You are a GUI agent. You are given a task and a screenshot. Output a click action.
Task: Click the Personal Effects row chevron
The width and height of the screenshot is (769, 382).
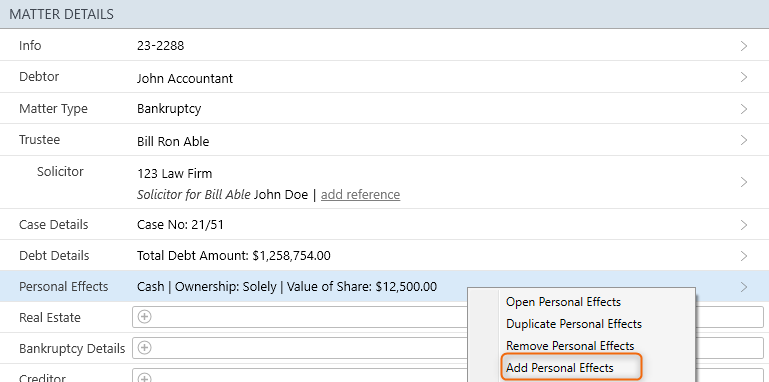click(744, 287)
